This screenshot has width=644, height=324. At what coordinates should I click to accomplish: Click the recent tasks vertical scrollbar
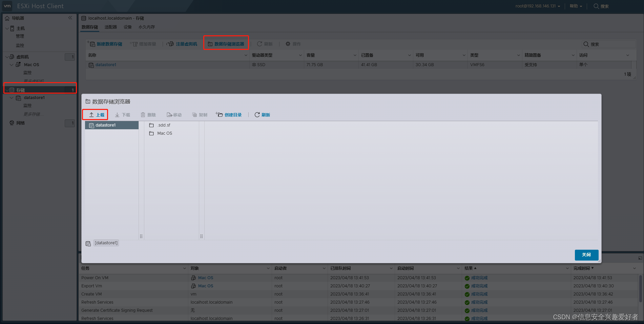(640, 288)
